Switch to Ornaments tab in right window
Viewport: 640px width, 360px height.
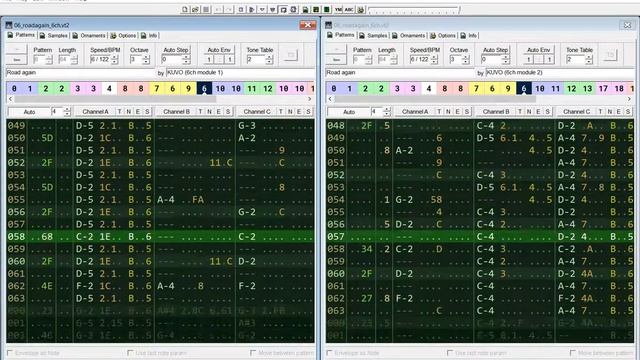408,36
